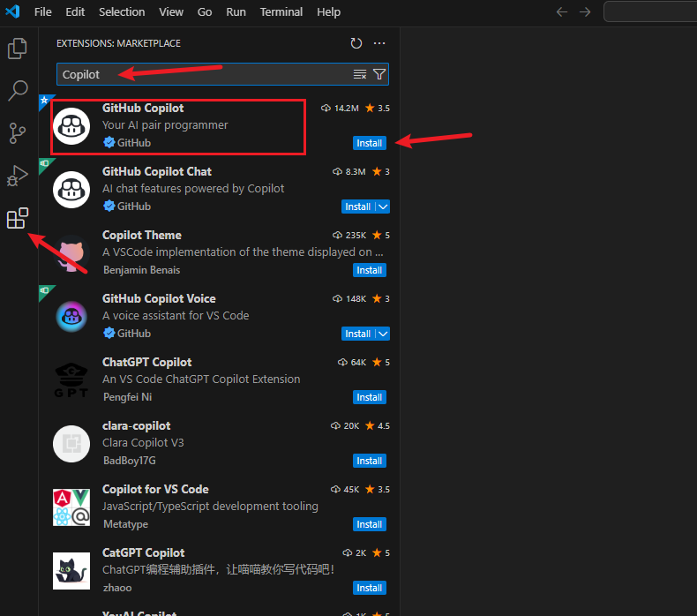Install the GitHub Copilot Voice extension
This screenshot has height=616, width=697.
click(x=358, y=334)
